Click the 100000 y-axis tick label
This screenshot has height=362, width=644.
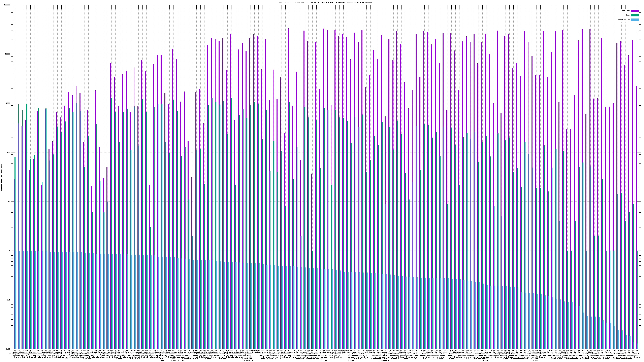coord(7,5)
